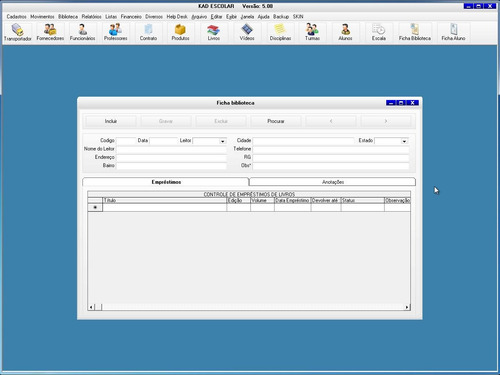Open the Backup menu
The width and height of the screenshot is (500, 375).
click(x=281, y=16)
